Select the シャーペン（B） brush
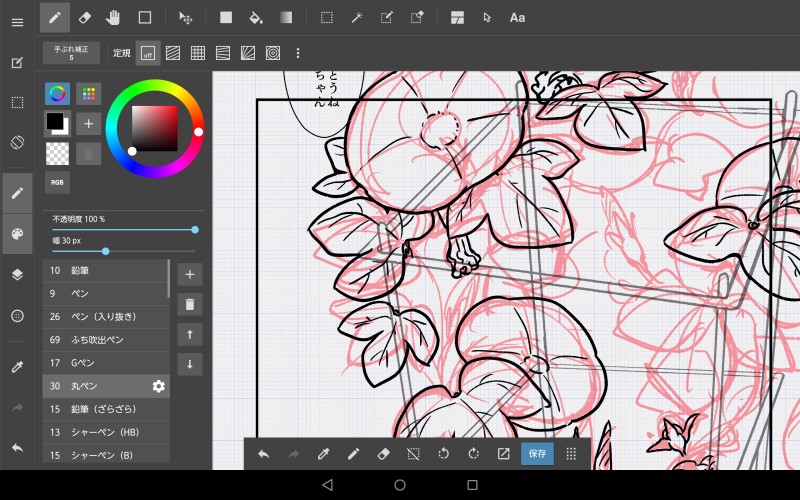Viewport: 800px width, 500px height. pyautogui.click(x=106, y=455)
